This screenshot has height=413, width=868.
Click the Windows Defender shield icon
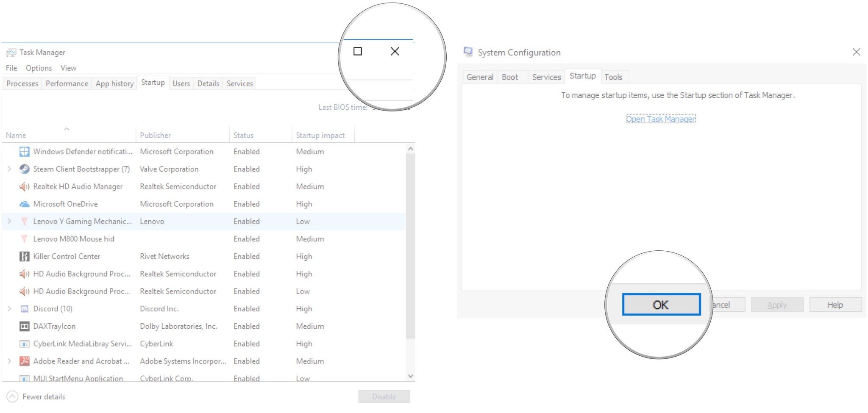[x=25, y=152]
